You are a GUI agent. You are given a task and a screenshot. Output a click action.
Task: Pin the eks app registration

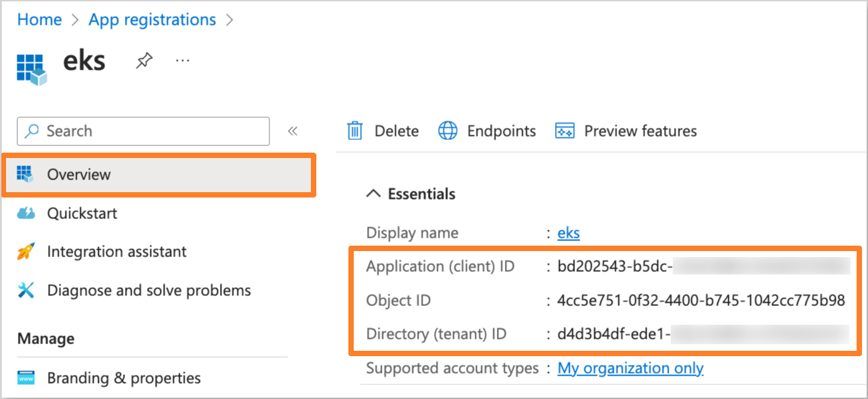[x=144, y=60]
